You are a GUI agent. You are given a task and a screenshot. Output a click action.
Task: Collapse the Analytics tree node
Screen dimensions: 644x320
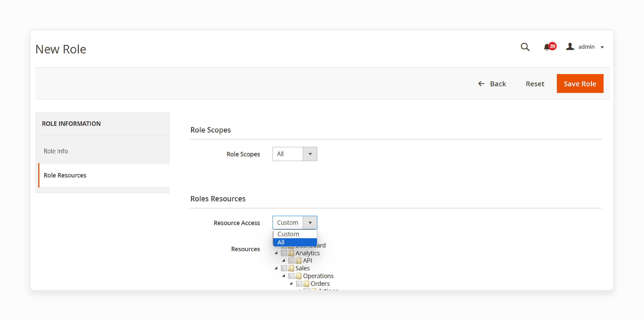(x=276, y=253)
